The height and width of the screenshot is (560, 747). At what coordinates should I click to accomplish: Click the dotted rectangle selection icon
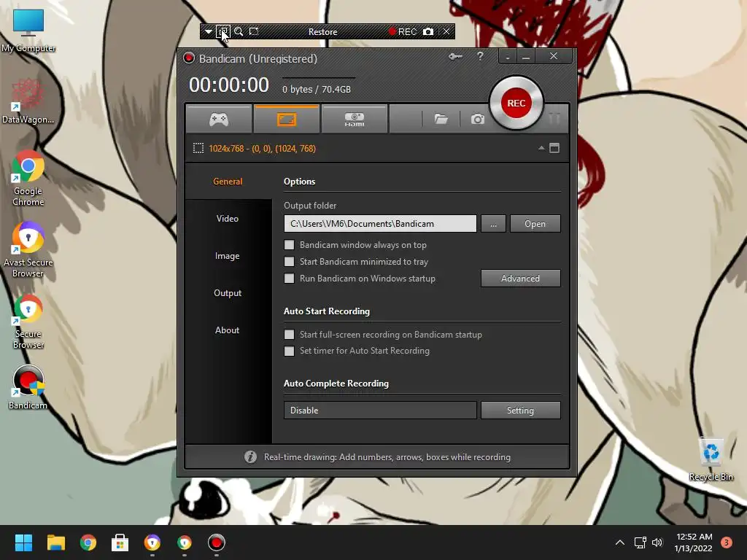click(x=198, y=148)
